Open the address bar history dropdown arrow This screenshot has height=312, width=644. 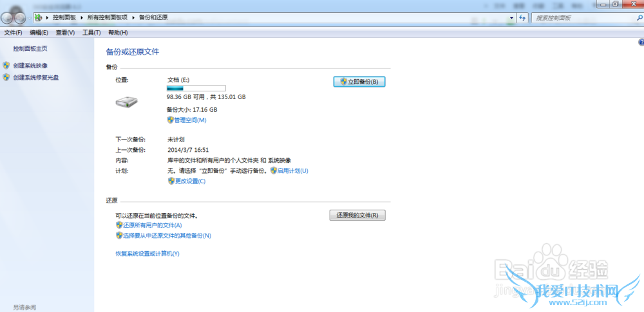[x=511, y=17]
